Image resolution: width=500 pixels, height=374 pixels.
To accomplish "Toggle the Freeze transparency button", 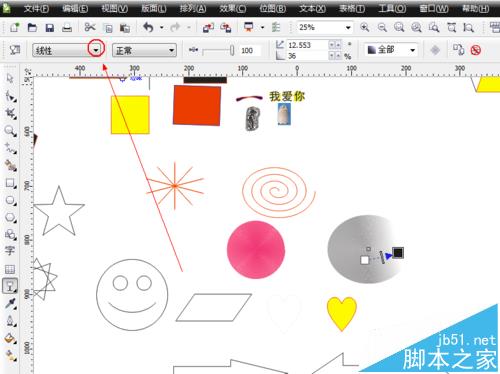I will coord(435,50).
